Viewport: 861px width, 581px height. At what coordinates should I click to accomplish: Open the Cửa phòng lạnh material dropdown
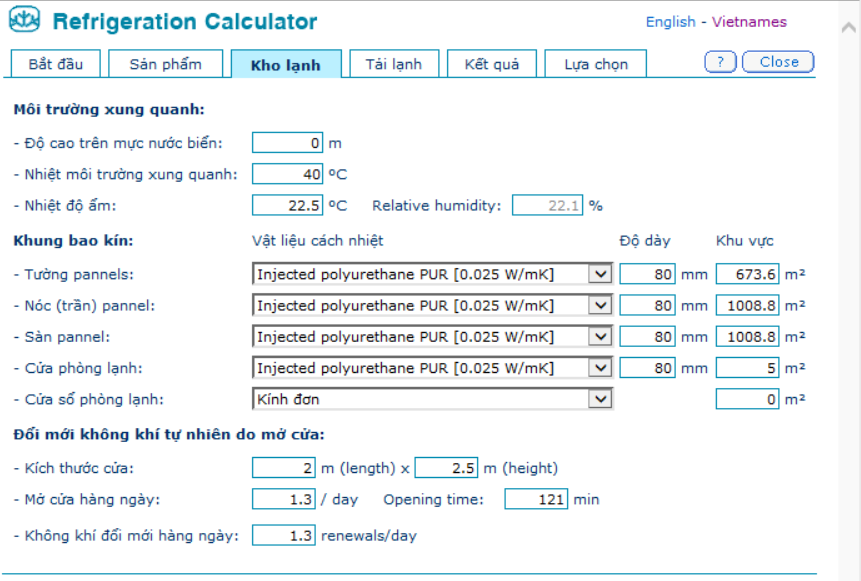coord(600,368)
